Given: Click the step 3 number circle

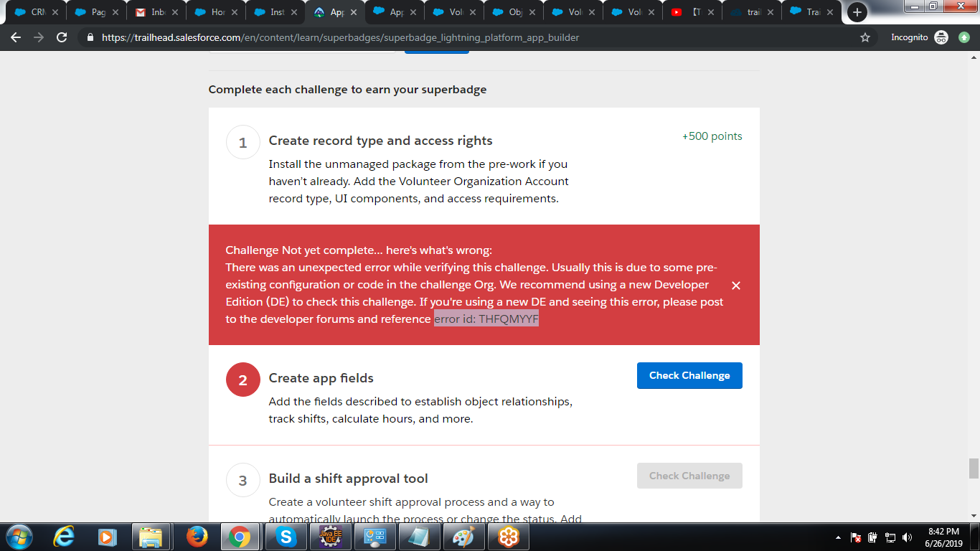Looking at the screenshot, I should (242, 480).
